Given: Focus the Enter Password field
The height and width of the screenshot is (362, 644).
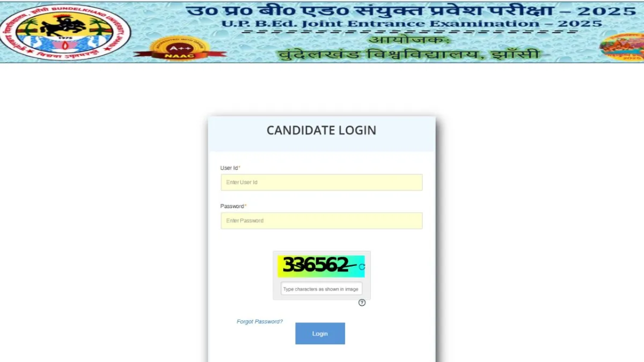Looking at the screenshot, I should (321, 220).
